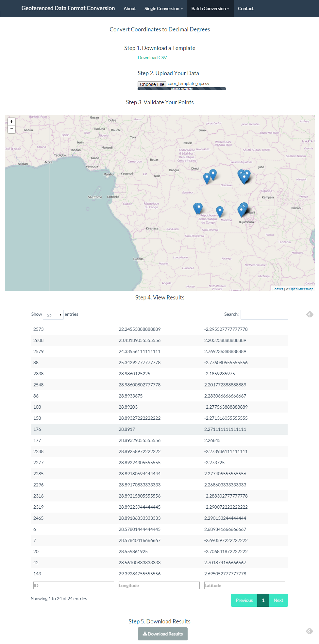The height and width of the screenshot is (644, 319).
Task: Click the Showing 1 to 24 of 24 entries text
Action: [x=59, y=599]
